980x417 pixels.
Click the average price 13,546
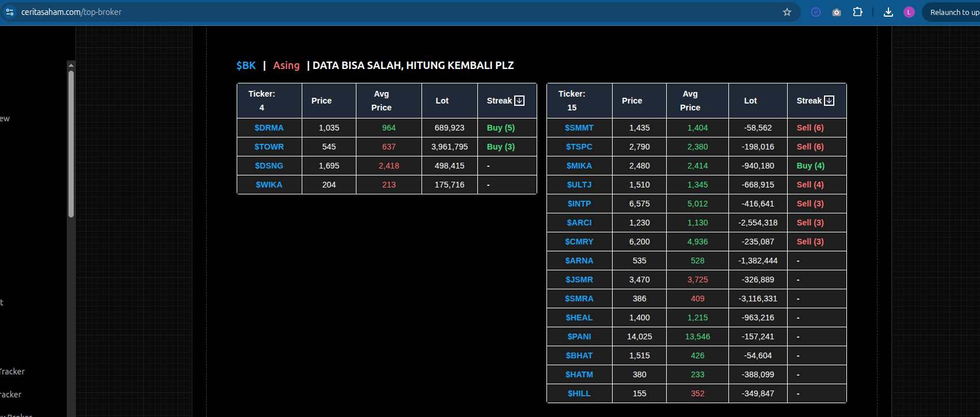pyautogui.click(x=698, y=336)
